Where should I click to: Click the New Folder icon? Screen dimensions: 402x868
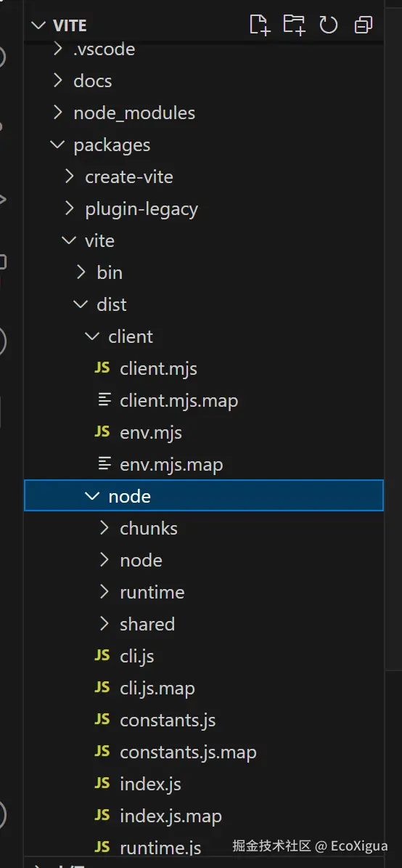pos(294,25)
